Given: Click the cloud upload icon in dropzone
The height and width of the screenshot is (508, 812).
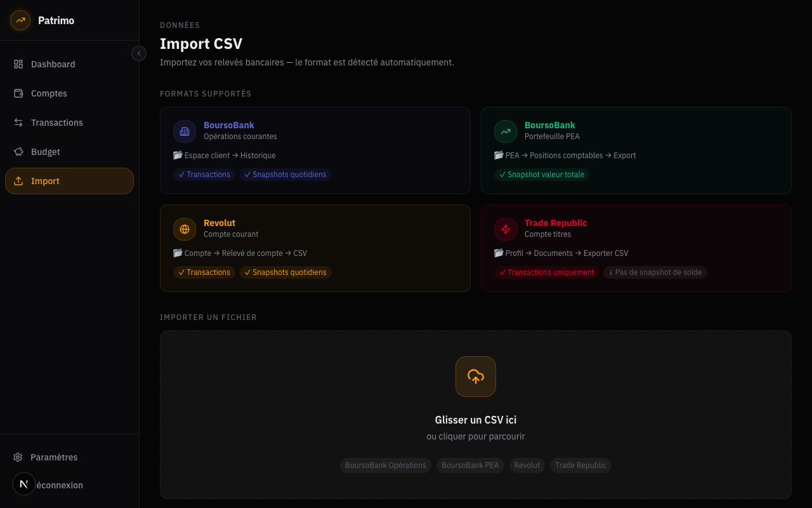Looking at the screenshot, I should click(x=475, y=377).
